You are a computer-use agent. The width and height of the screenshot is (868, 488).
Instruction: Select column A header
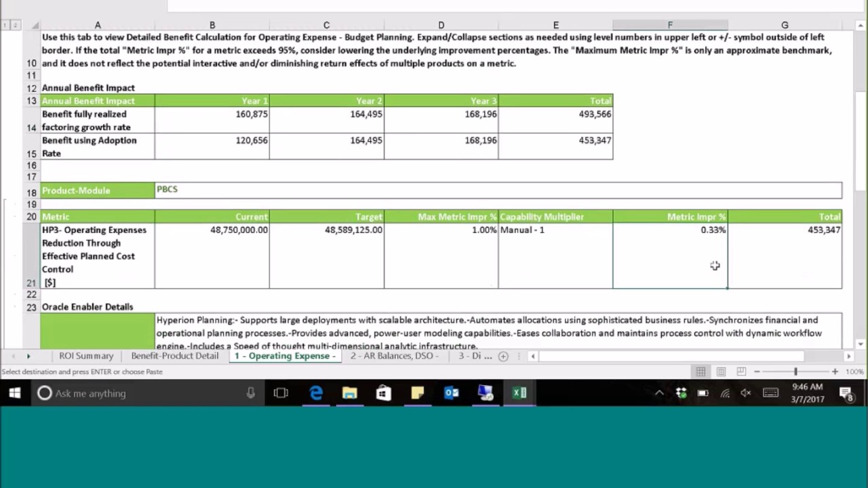[x=97, y=25]
